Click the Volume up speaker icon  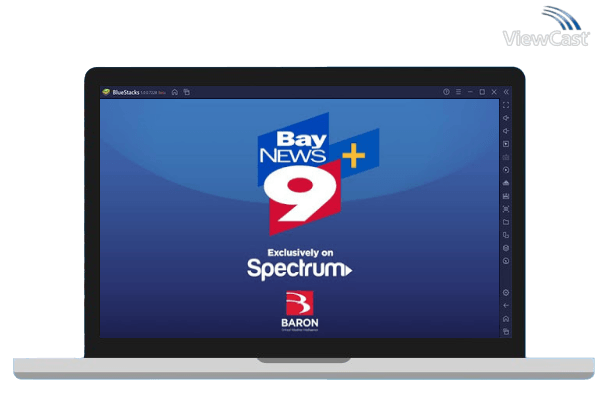(x=506, y=118)
